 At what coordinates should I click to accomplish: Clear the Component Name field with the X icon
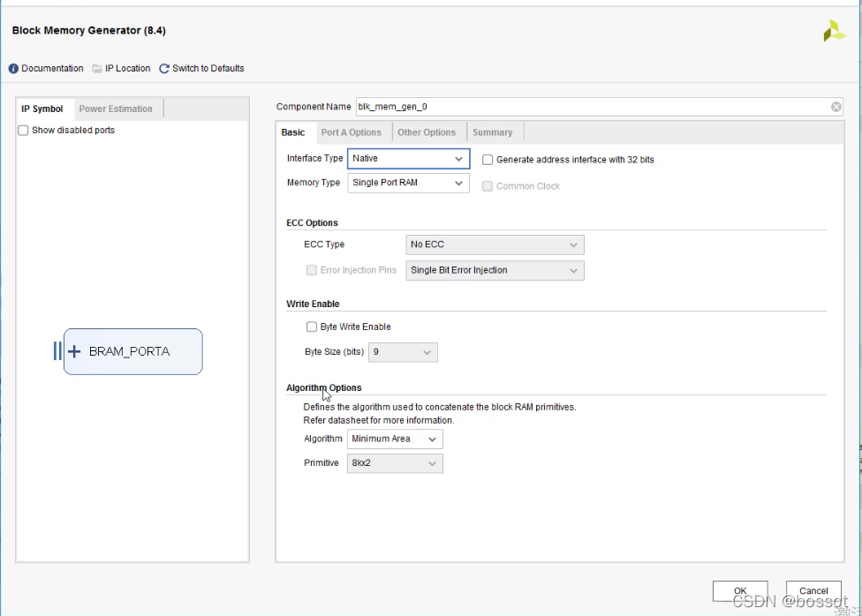pyautogui.click(x=836, y=107)
